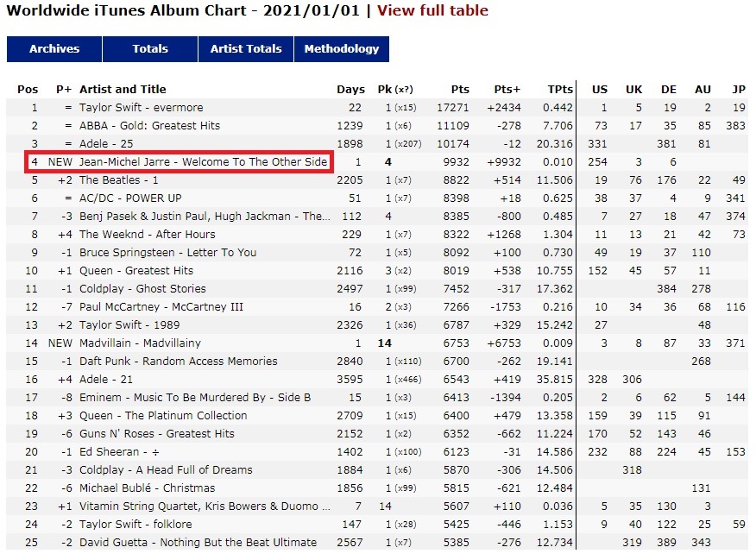Click David Guetta - Nothing But the Beat Ultimate
756x560 pixels.
click(x=198, y=542)
